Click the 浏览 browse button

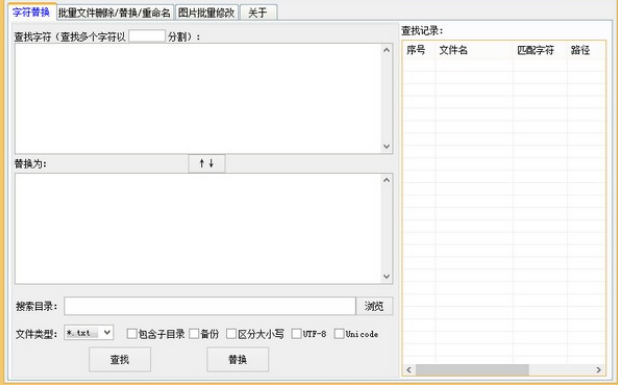(x=374, y=306)
